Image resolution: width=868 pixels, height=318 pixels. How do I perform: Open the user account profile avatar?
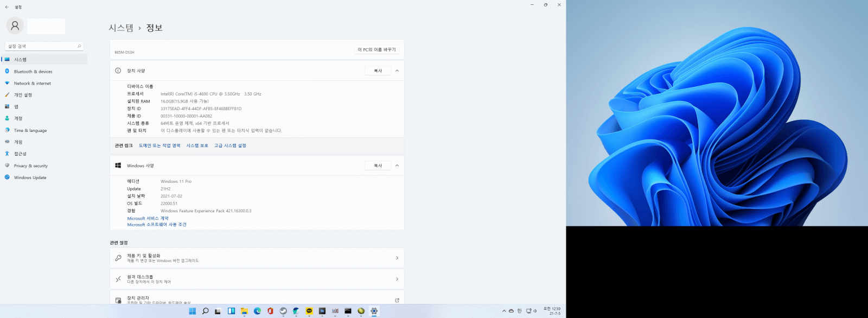point(15,26)
